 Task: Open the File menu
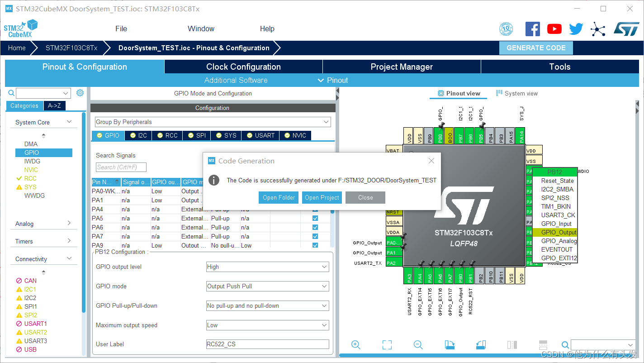point(121,29)
